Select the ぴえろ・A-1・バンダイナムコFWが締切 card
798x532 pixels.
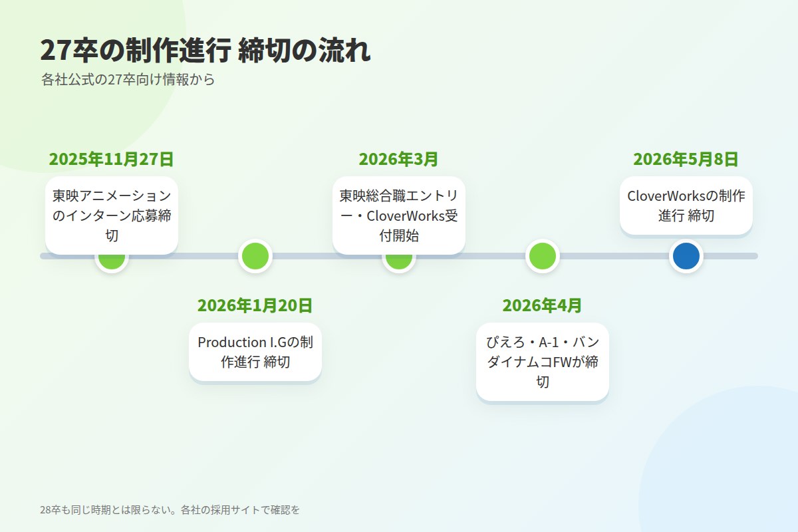click(543, 362)
